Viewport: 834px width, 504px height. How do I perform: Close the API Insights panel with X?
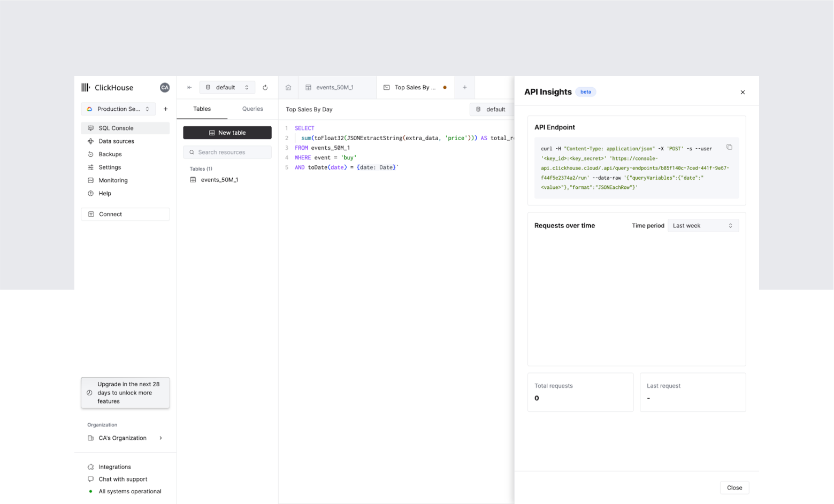point(743,93)
